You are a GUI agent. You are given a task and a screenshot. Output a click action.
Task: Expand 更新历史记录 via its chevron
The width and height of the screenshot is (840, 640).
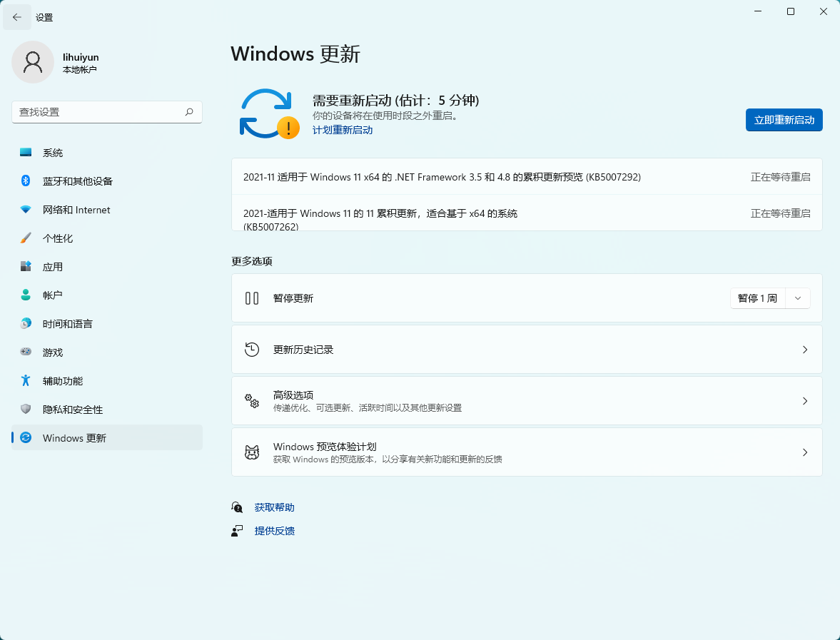[x=804, y=350]
